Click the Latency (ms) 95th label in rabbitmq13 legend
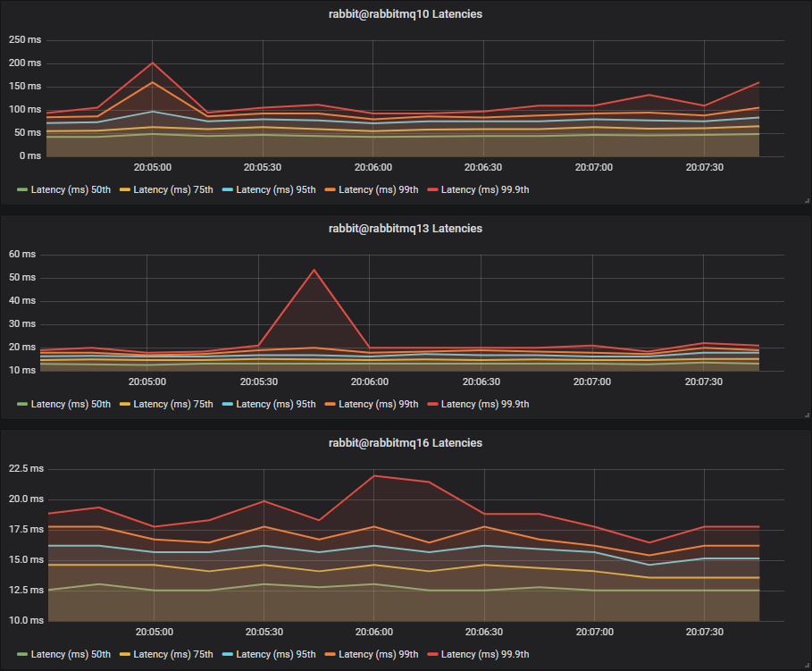Image resolution: width=812 pixels, height=671 pixels. pos(274,404)
